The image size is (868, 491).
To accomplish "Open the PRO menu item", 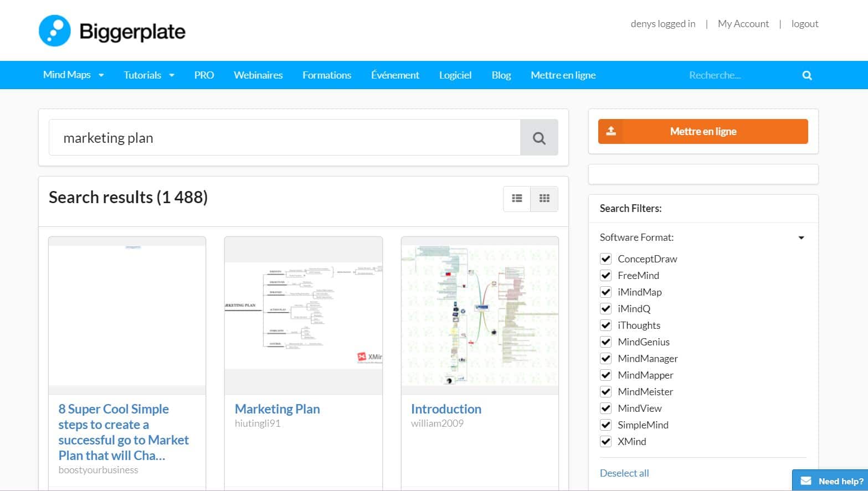I will click(x=204, y=75).
